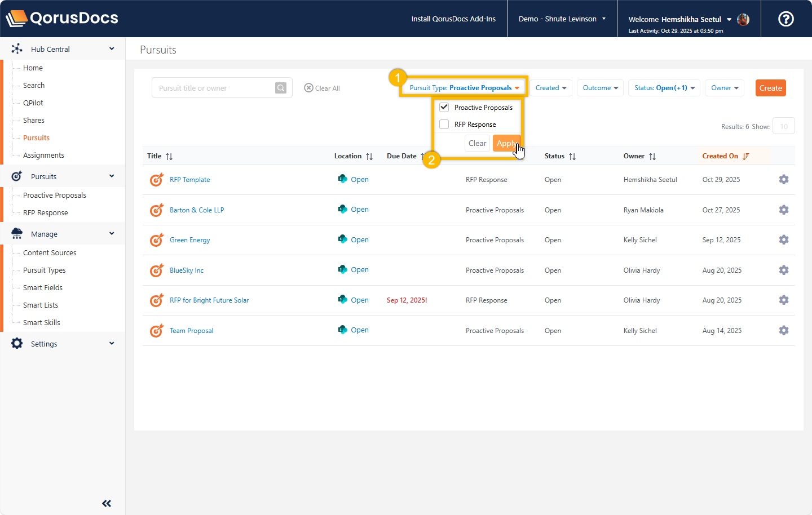Collapse sidebar using double chevron icon

tap(107, 503)
